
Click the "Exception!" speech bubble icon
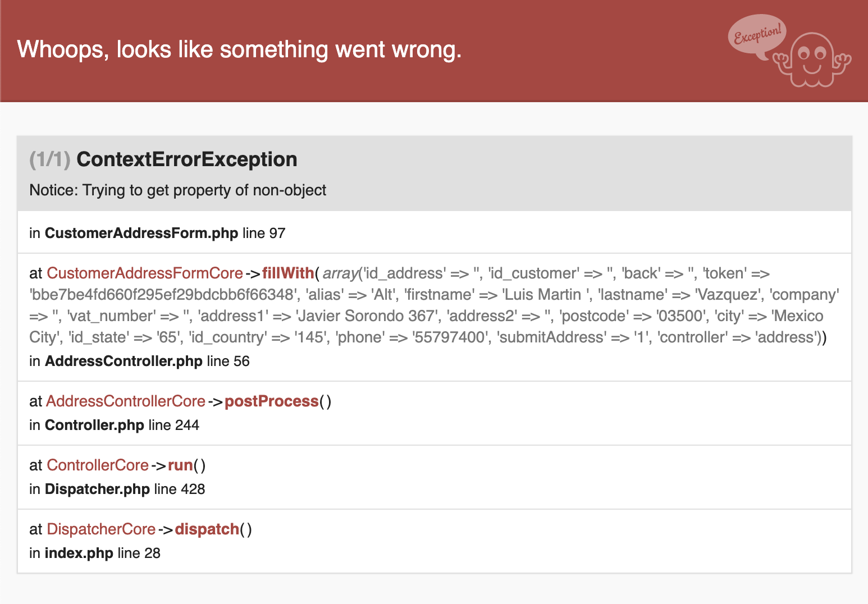tap(757, 35)
